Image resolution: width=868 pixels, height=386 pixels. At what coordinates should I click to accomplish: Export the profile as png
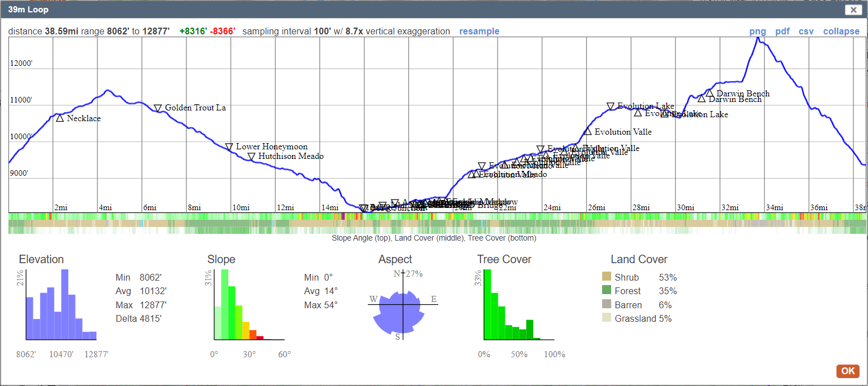[758, 32]
